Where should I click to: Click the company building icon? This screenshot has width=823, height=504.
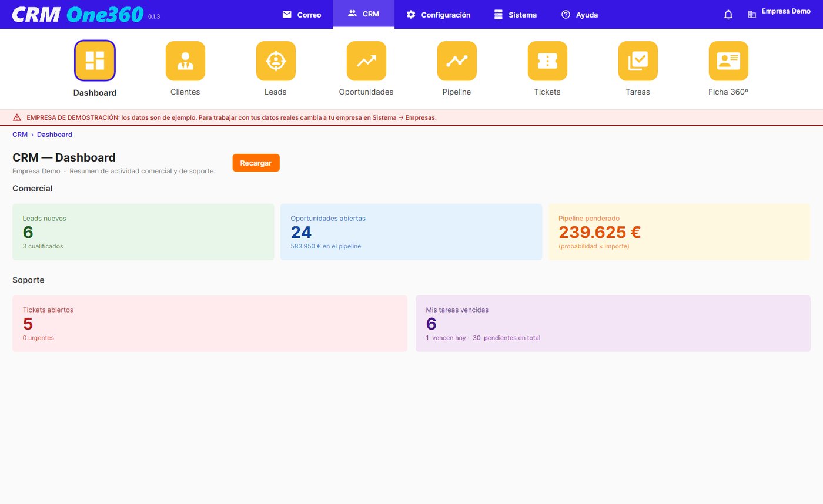(752, 15)
